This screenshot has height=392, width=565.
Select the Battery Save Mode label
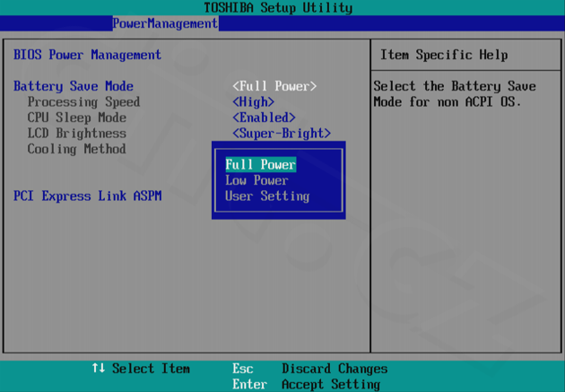click(x=74, y=86)
